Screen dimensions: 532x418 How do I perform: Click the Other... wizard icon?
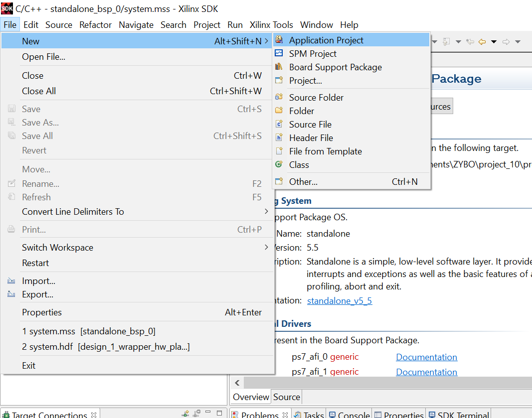279,181
